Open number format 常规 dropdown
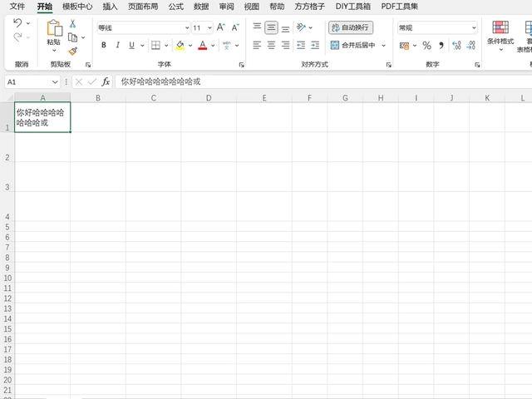Image resolution: width=532 pixels, height=399 pixels. click(x=474, y=27)
